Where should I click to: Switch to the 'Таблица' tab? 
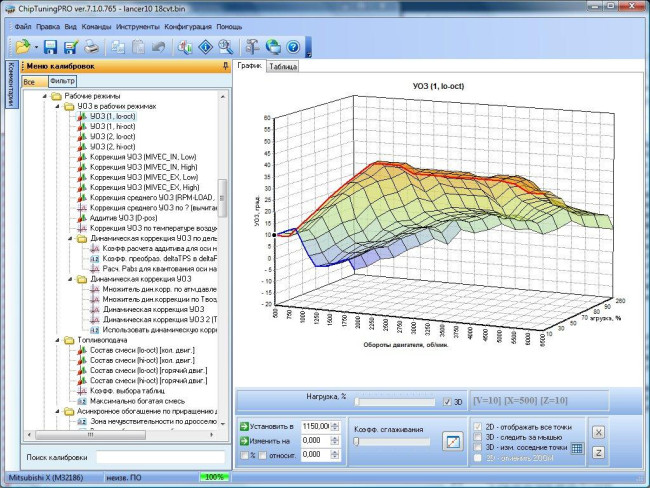283,67
